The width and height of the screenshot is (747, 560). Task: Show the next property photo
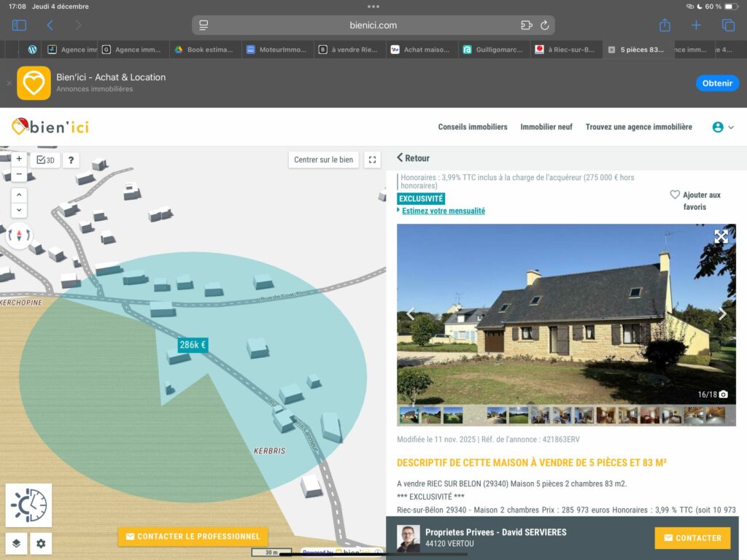722,314
